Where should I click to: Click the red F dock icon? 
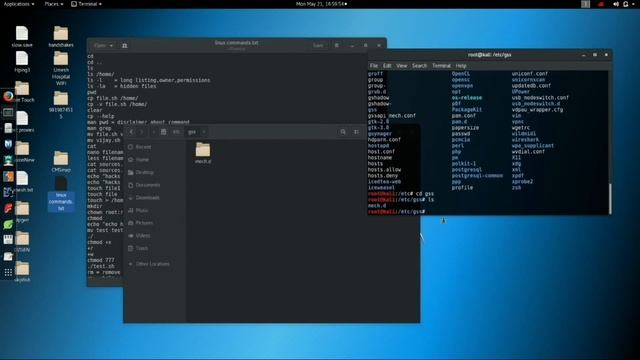[x=8, y=208]
